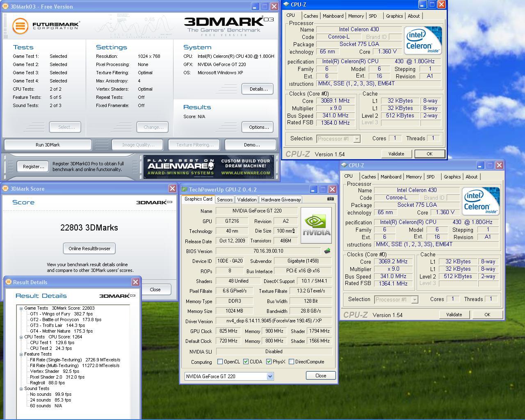Viewport: 525px width, 420px height.
Task: Click the Change... button under Settings
Action: 153,127
